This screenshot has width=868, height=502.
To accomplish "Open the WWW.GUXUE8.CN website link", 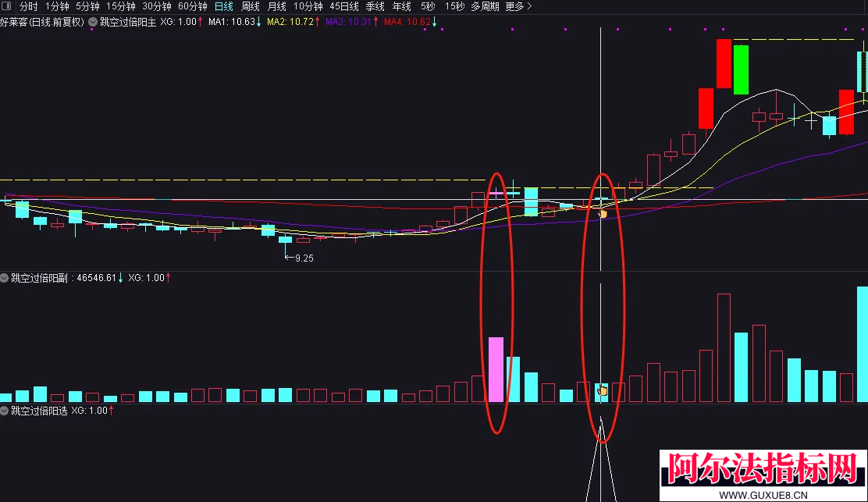I will (x=763, y=495).
